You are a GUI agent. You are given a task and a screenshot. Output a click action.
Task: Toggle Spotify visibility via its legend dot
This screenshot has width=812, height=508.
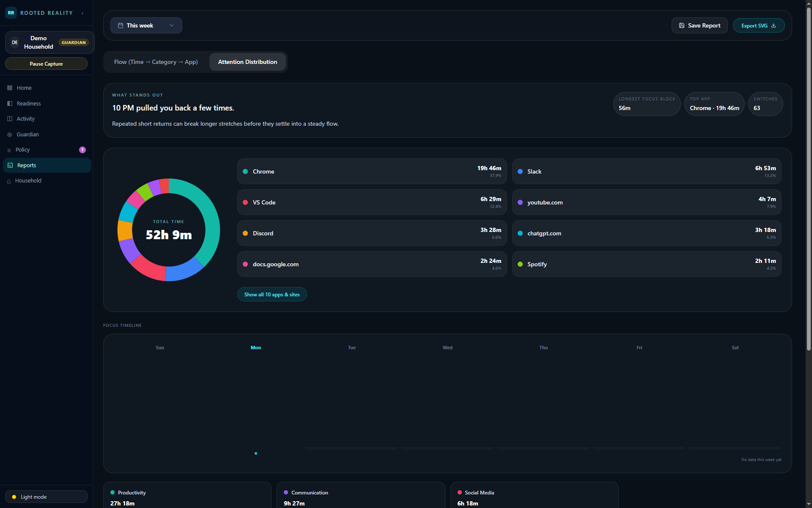click(x=520, y=264)
